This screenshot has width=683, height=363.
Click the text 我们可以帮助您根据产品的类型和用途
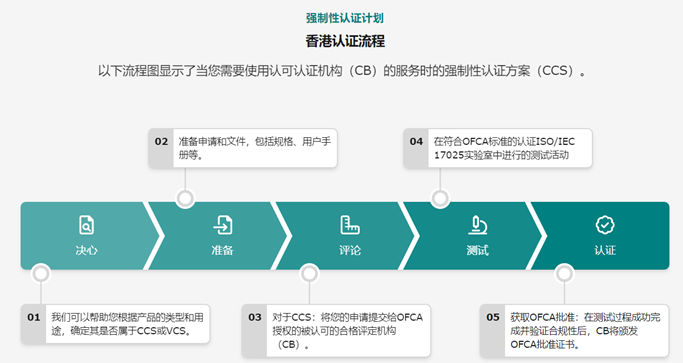[127, 324]
